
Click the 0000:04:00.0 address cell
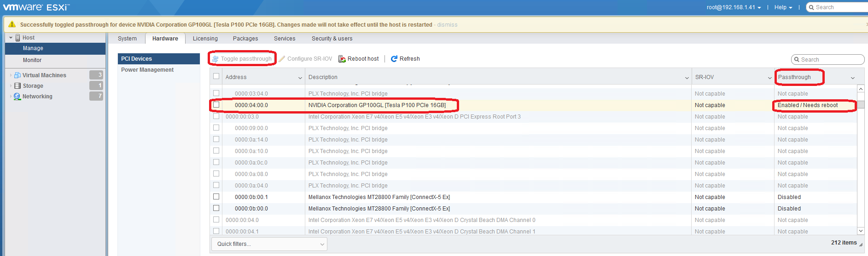251,105
